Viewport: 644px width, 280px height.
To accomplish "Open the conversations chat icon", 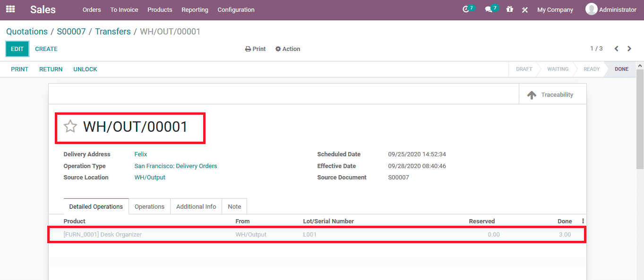I will coord(489,9).
